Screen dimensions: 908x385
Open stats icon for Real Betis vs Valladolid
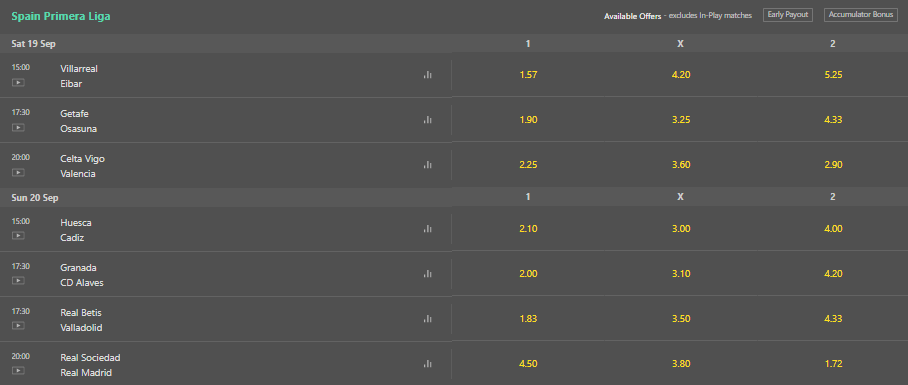click(x=427, y=319)
